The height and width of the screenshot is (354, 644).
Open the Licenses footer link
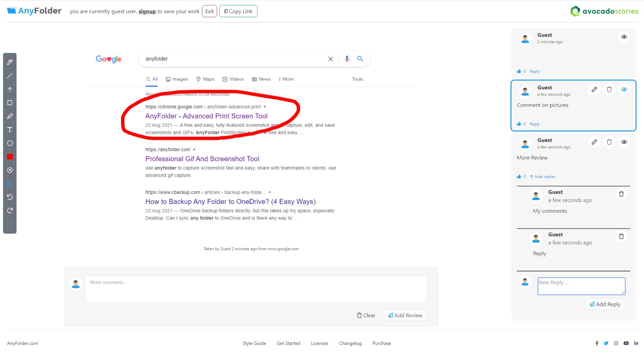tap(320, 343)
